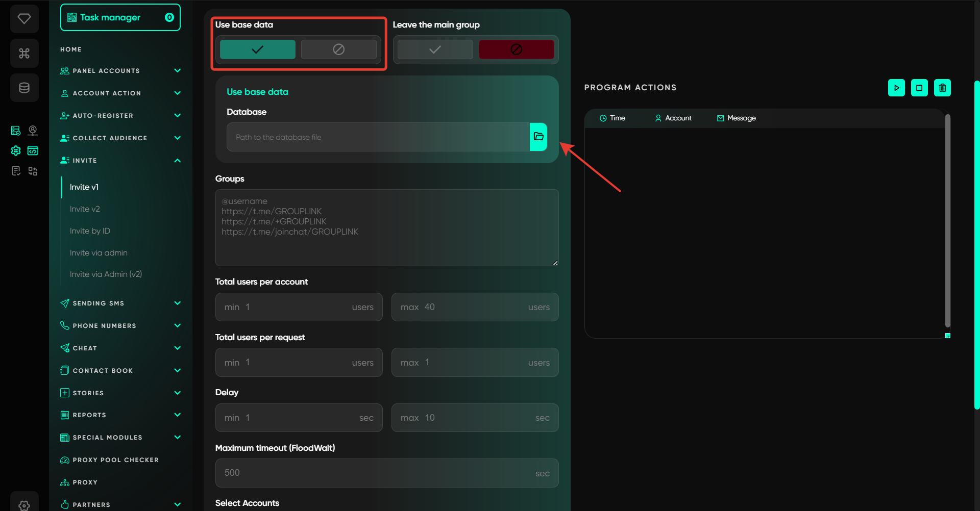Click the diamond icon in left rail

tap(24, 19)
